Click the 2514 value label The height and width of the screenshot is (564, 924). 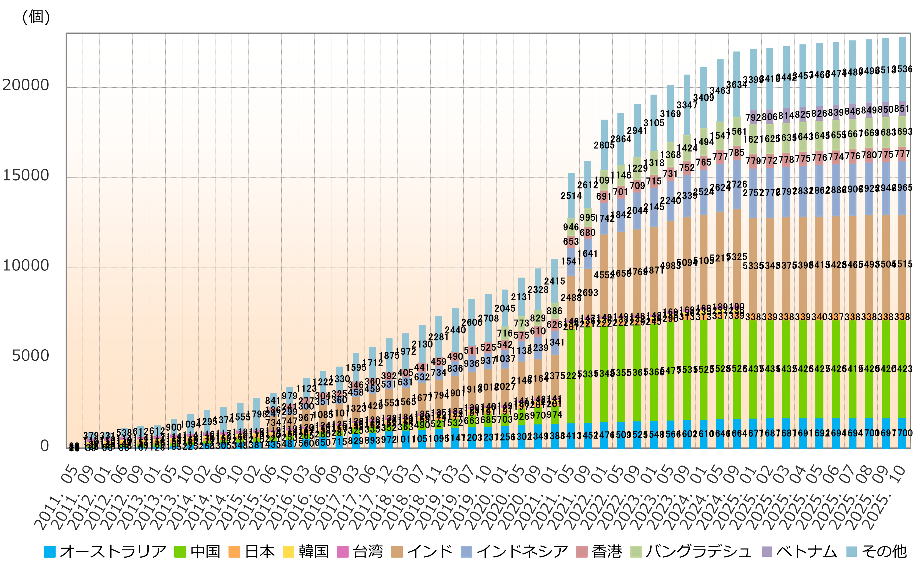[x=571, y=196]
